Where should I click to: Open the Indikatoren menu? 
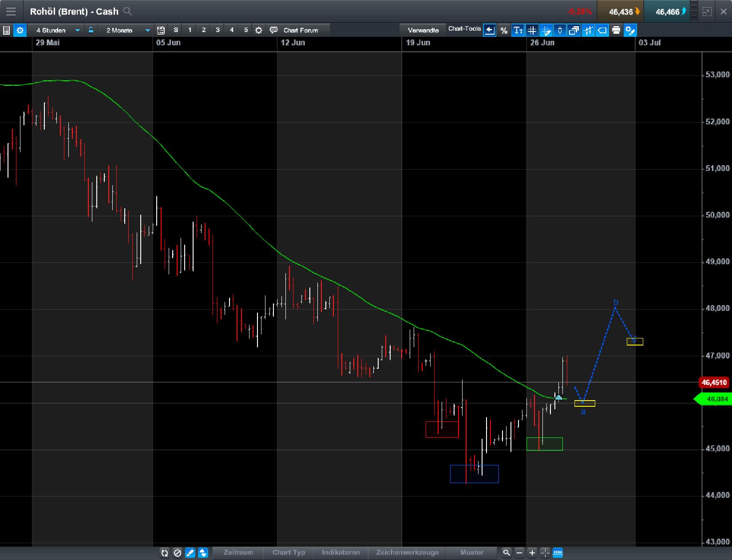click(x=341, y=553)
